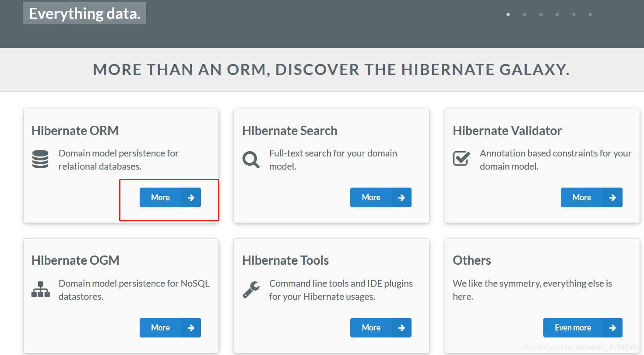The image size is (644, 355).
Task: Open More for Hibernate Search
Action: (x=381, y=198)
